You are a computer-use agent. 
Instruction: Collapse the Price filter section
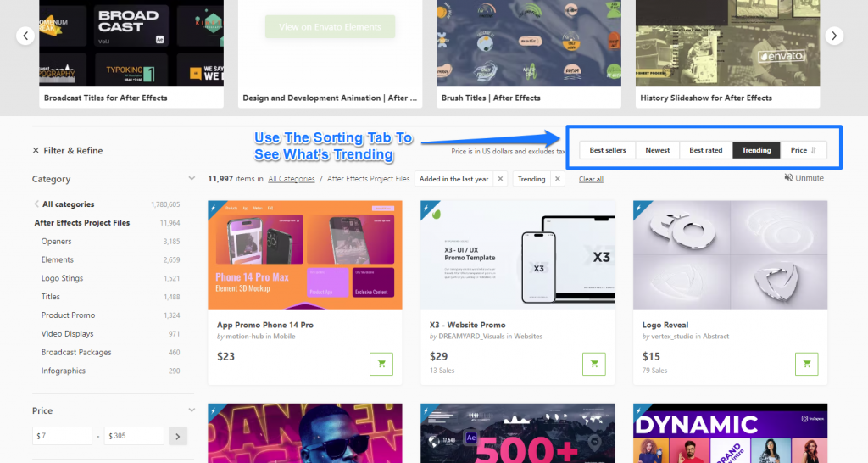[x=192, y=410]
